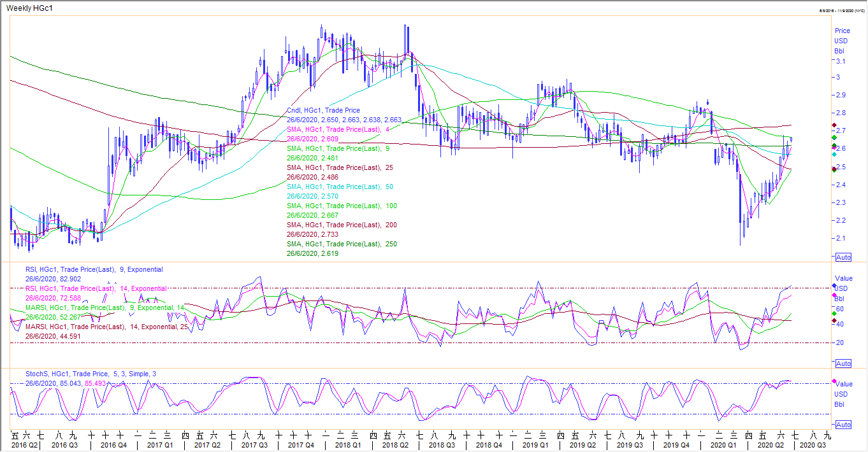Select the dark red MARSI marker on the RSI value axis

(x=834, y=321)
